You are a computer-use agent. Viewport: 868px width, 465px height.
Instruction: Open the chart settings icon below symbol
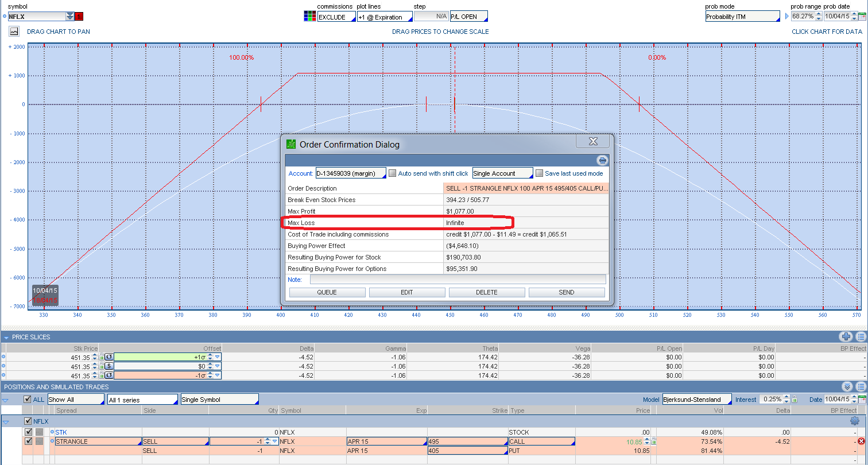pyautogui.click(x=14, y=32)
